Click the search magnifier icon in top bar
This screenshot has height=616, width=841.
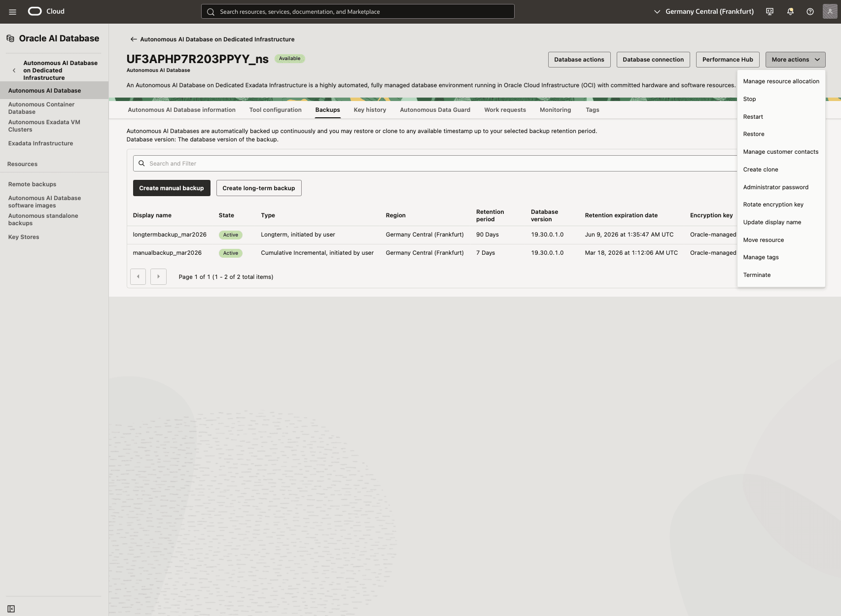point(210,12)
